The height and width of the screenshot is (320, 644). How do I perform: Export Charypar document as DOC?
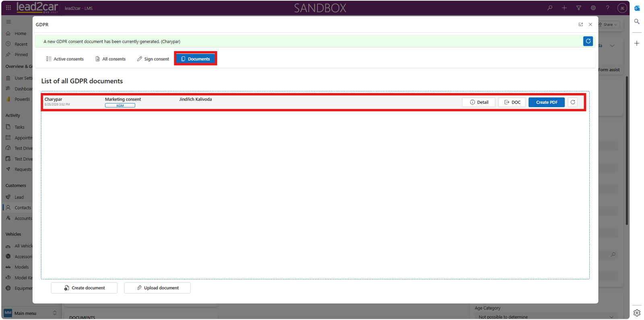tap(512, 102)
